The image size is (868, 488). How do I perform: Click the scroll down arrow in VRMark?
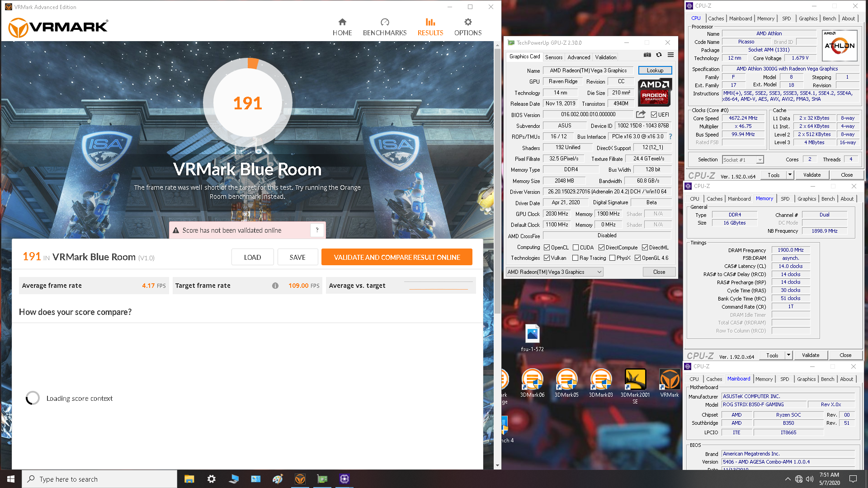pos(497,465)
